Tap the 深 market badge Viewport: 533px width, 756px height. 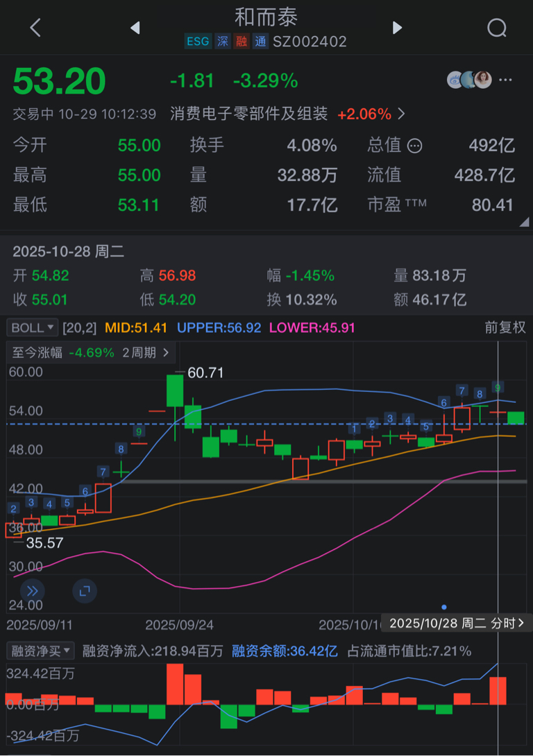pos(223,42)
